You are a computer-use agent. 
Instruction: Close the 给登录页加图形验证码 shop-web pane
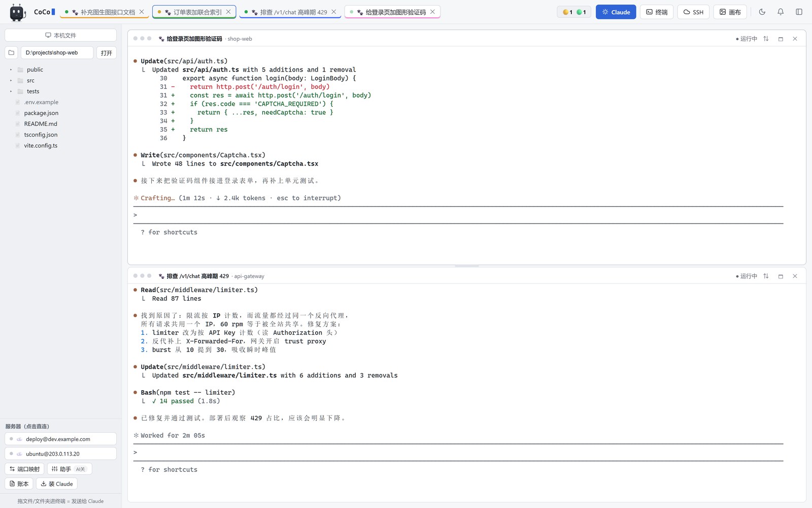(795, 39)
